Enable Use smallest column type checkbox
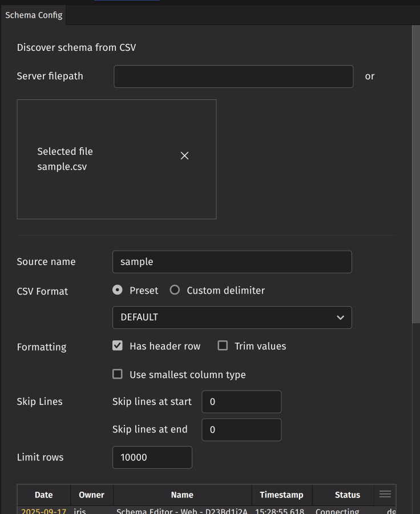This screenshot has width=420, height=514. (118, 375)
